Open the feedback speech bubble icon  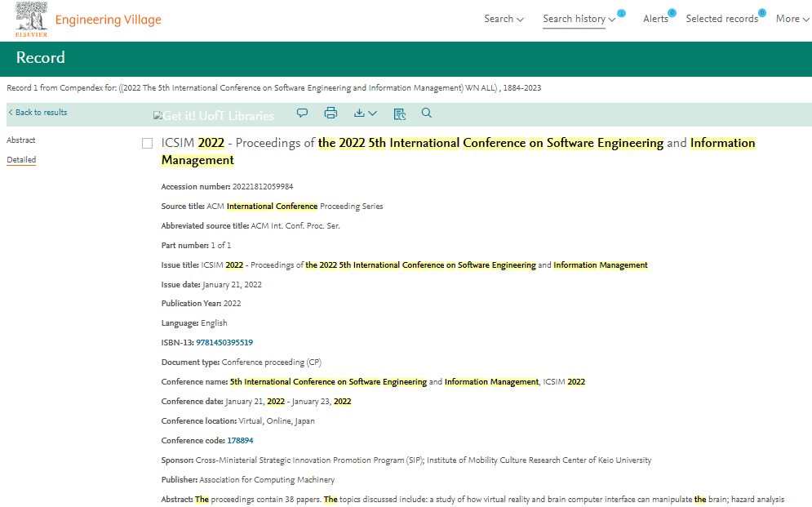coord(302,113)
